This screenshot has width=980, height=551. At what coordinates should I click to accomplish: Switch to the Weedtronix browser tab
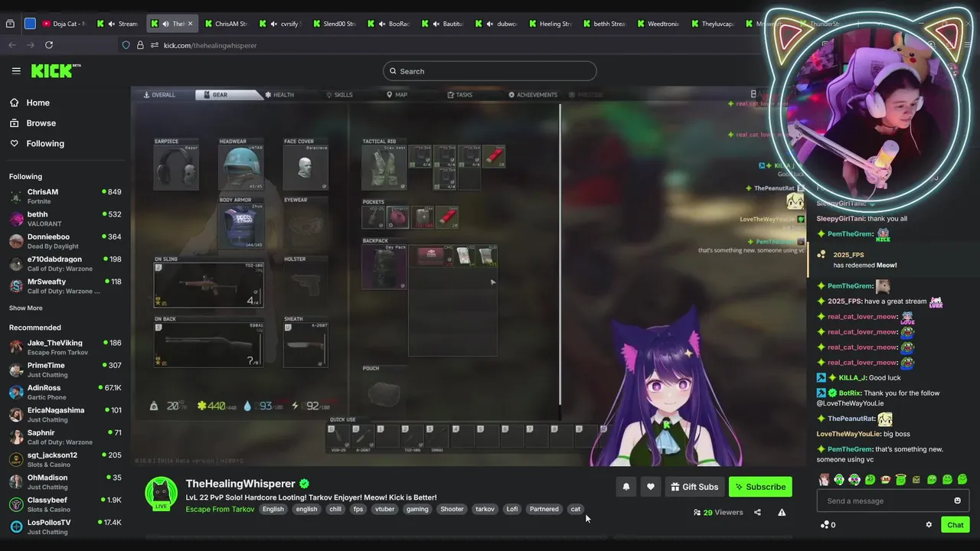coord(658,24)
